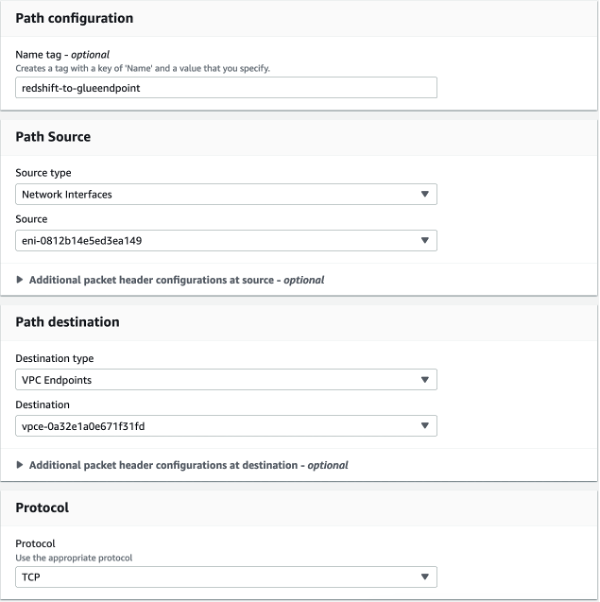Expand Additional packet header configurations at destination
This screenshot has height=602, width=600.
pos(188,465)
